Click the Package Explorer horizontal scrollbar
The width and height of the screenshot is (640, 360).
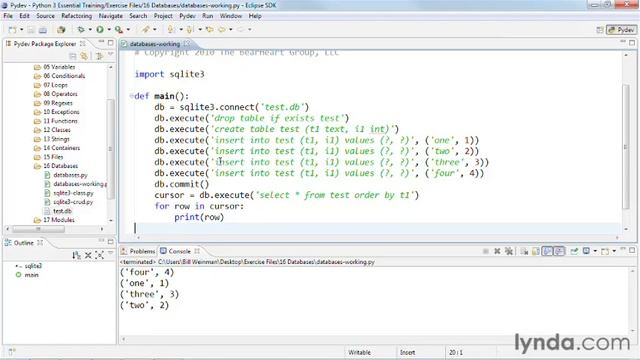[38, 229]
